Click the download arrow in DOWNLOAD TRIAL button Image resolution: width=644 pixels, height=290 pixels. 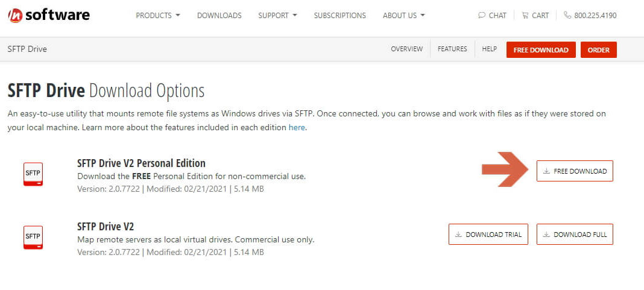pos(458,235)
